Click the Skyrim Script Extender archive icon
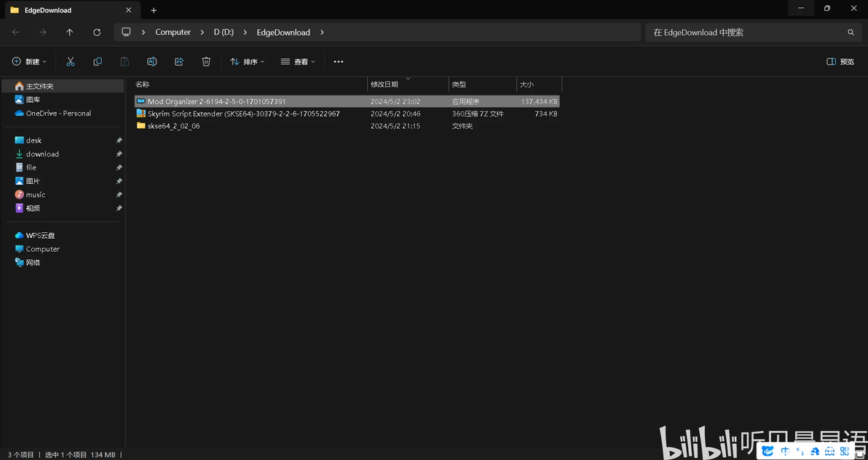 pos(141,114)
